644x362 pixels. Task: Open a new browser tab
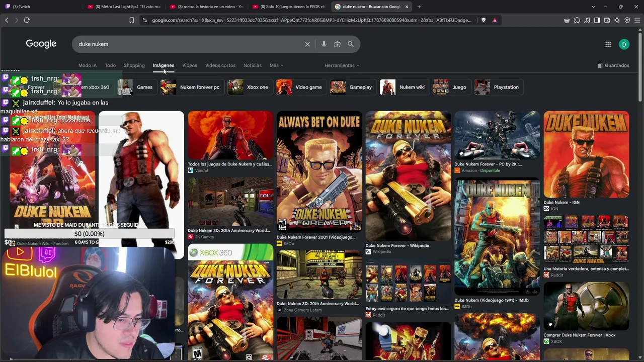coord(419,7)
